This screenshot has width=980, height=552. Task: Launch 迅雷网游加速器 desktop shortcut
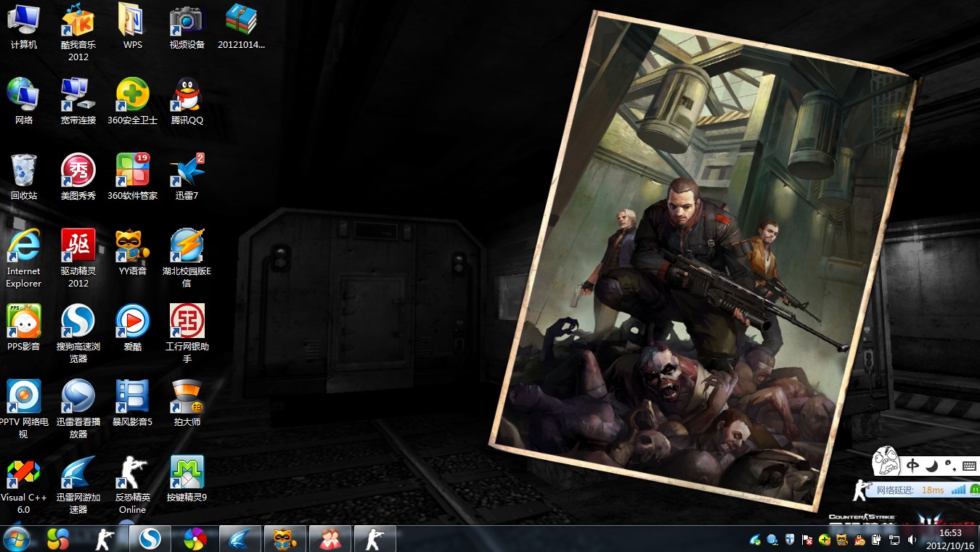78,485
